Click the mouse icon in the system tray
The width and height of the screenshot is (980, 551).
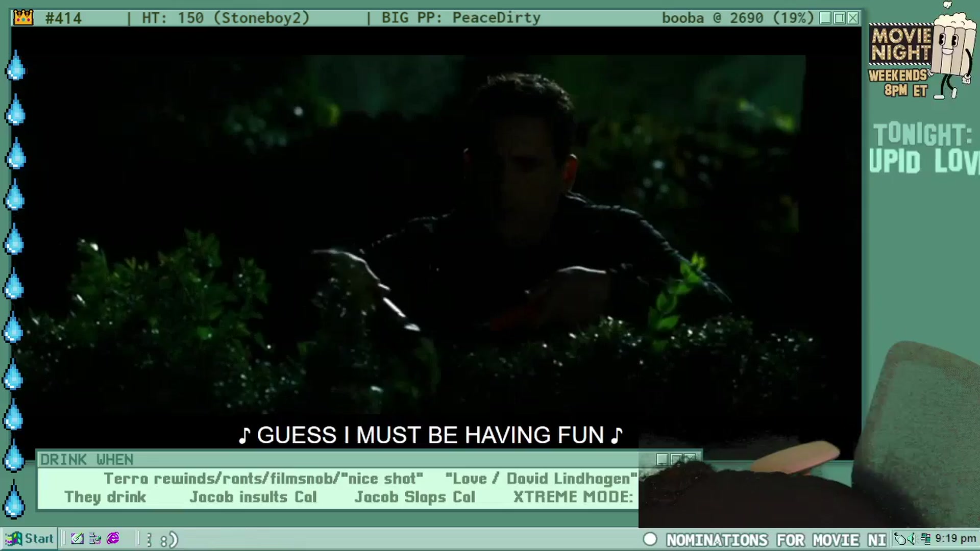point(901,539)
